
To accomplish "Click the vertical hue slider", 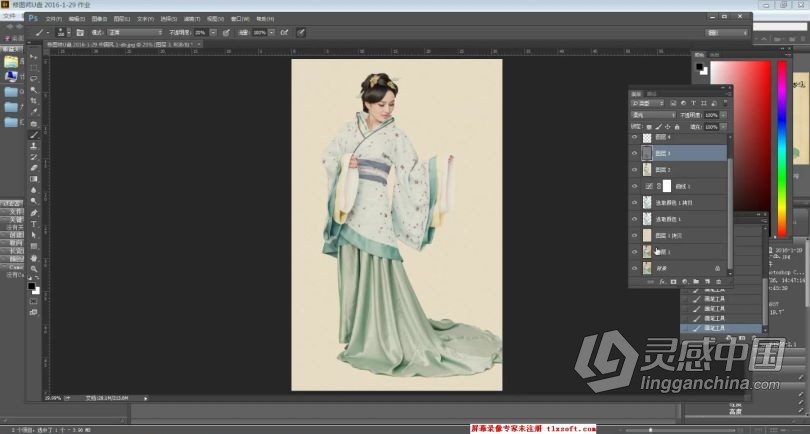I will [782, 149].
